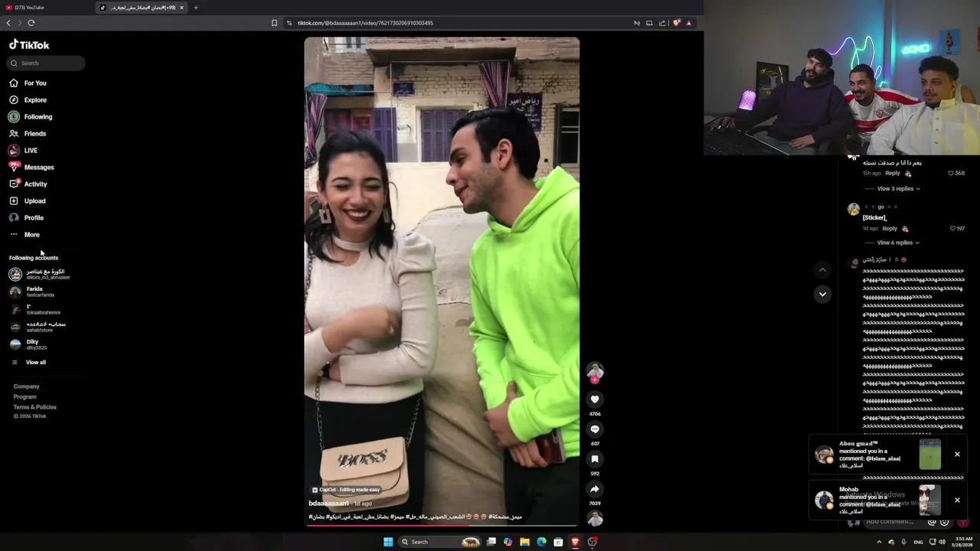Dismiss the Mohab mention notification
Viewport: 980px width, 551px height.
(957, 500)
